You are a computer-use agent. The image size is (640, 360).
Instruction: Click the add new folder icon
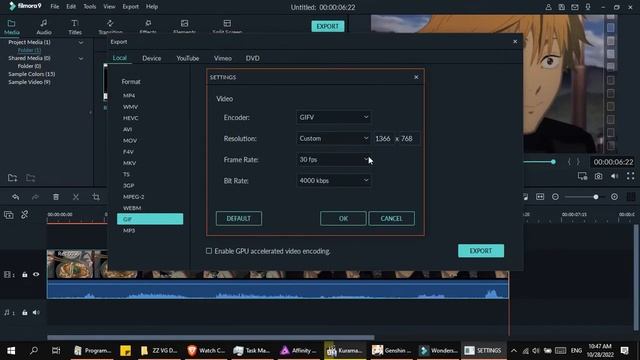(x=13, y=178)
